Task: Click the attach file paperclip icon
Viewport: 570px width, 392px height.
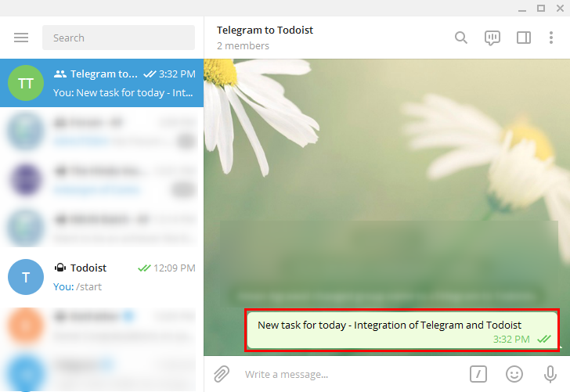Action: [x=222, y=374]
